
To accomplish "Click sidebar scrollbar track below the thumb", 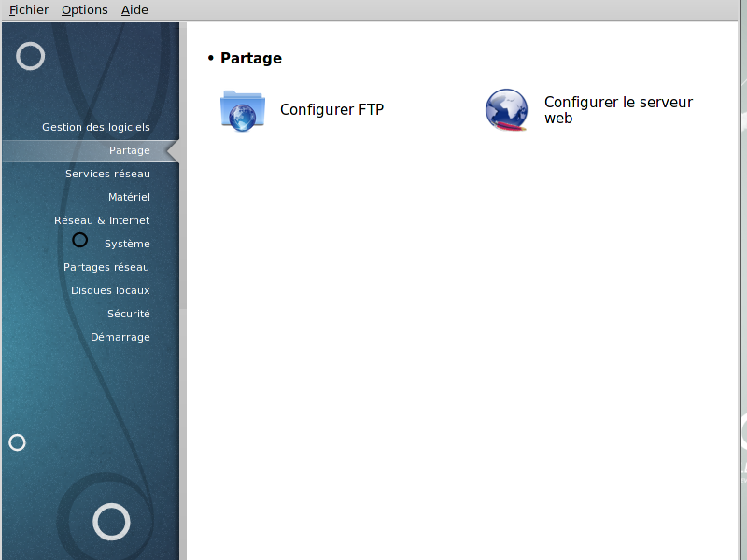I will [183, 429].
